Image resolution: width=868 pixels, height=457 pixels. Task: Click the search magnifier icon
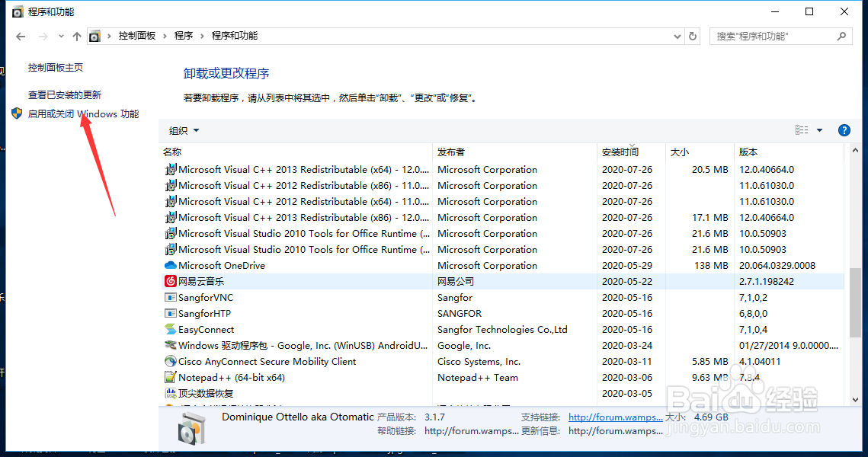click(x=841, y=36)
